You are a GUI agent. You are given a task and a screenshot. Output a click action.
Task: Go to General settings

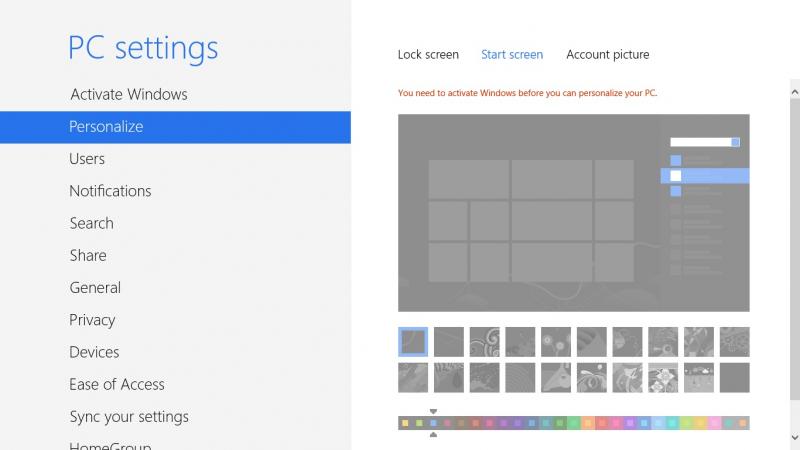pos(95,287)
